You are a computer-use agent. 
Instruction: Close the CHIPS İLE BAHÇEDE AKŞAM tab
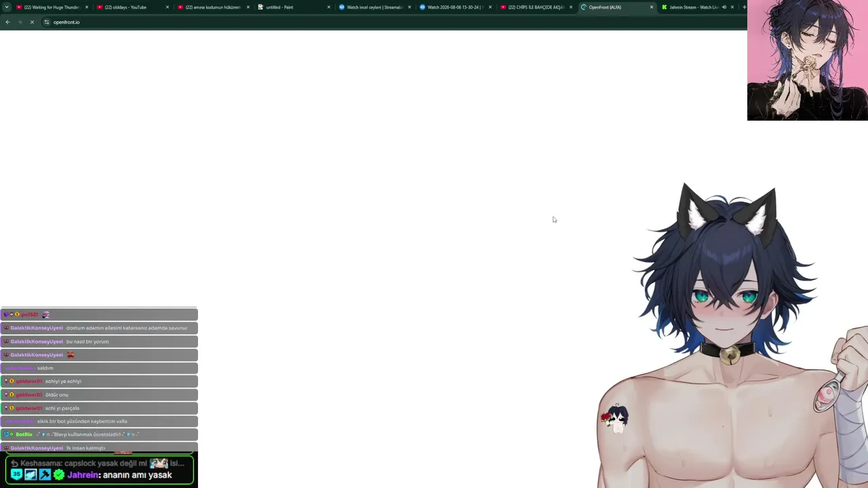pos(571,7)
